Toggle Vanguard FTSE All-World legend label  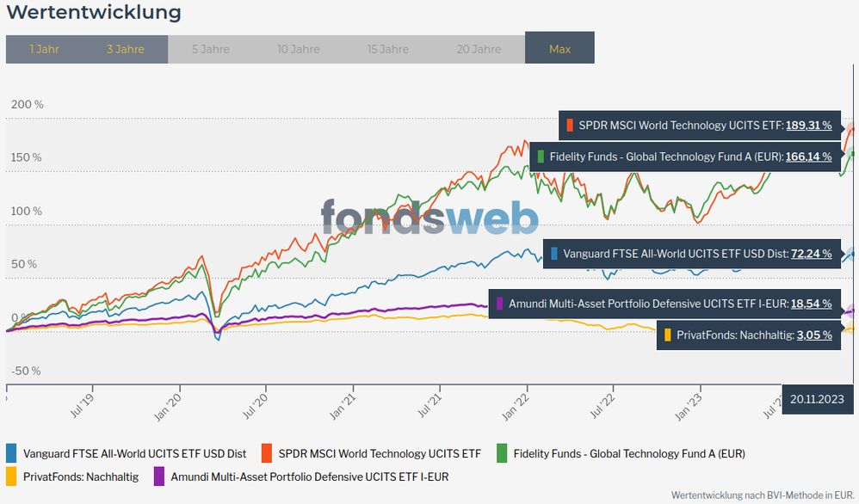(134, 453)
